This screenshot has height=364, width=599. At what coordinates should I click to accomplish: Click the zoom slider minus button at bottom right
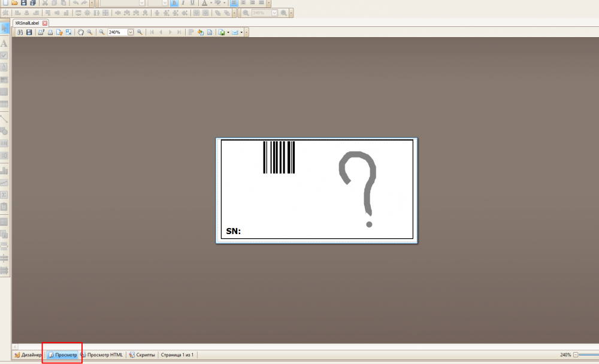pyautogui.click(x=575, y=355)
